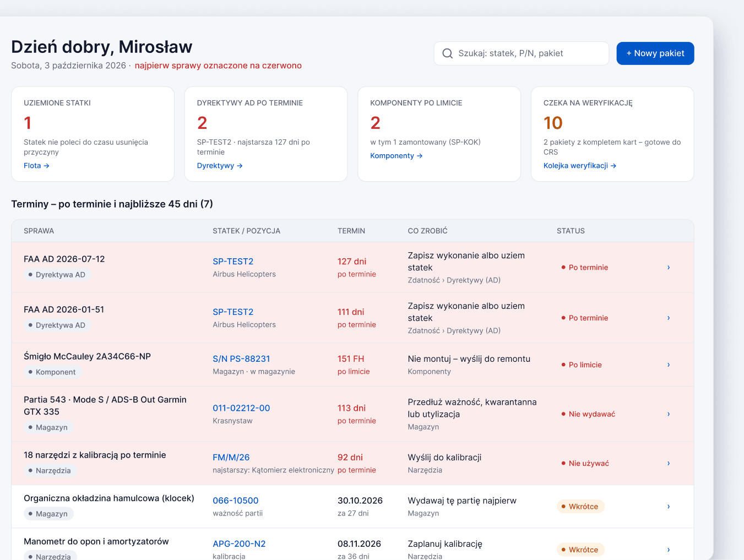Click the + Nowy pakiet button

(655, 53)
